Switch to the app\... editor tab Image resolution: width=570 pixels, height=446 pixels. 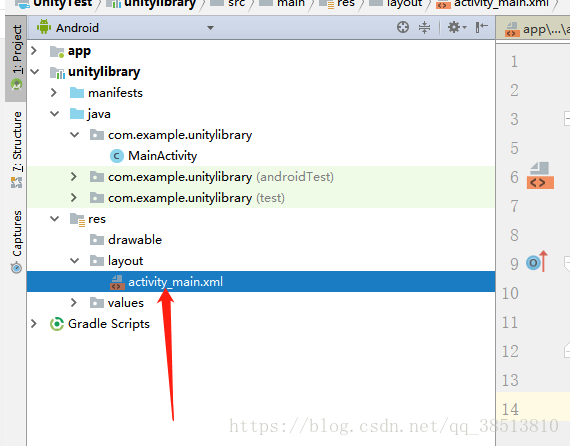(534, 29)
